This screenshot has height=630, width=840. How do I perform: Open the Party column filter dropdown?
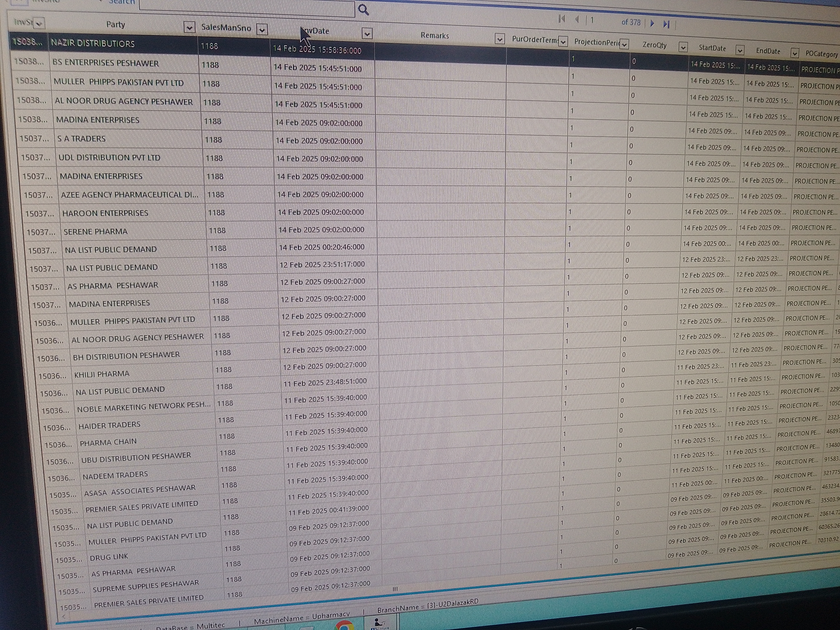point(189,28)
